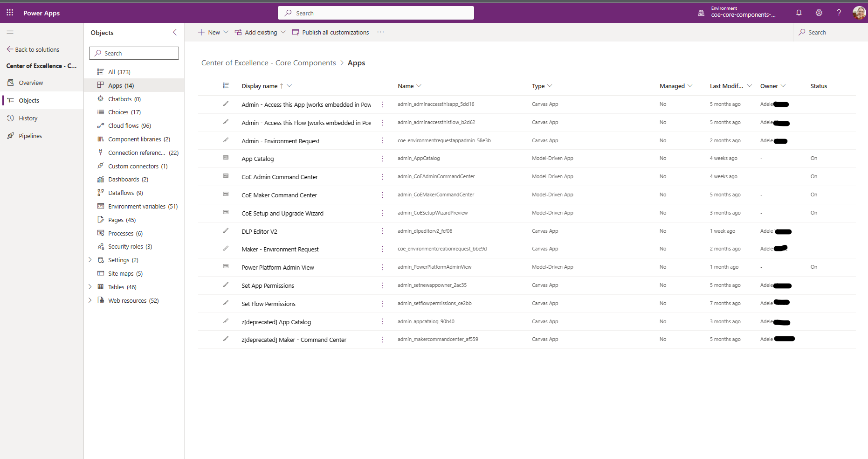The image size is (868, 459).
Task: Click the Help question mark icon
Action: click(839, 13)
